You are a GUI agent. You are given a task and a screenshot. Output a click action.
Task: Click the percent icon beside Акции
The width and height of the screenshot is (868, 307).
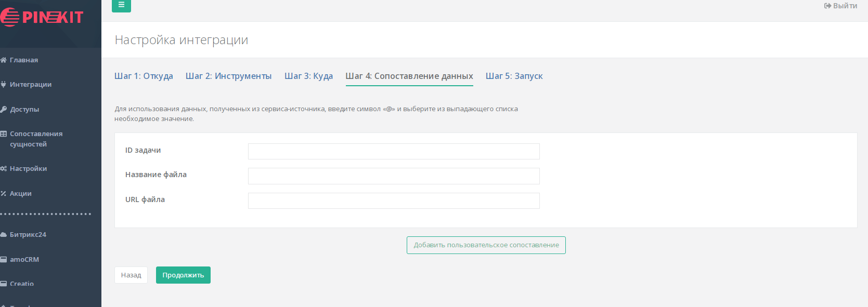[x=4, y=194]
